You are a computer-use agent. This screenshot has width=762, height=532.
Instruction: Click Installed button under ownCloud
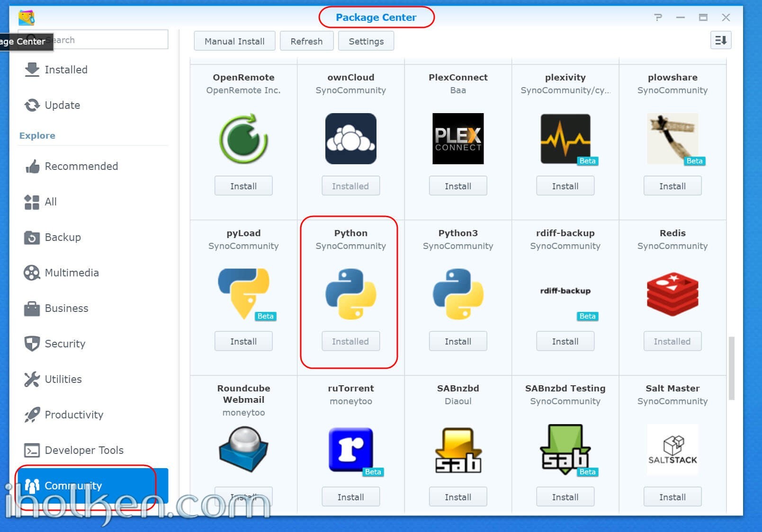pos(351,186)
